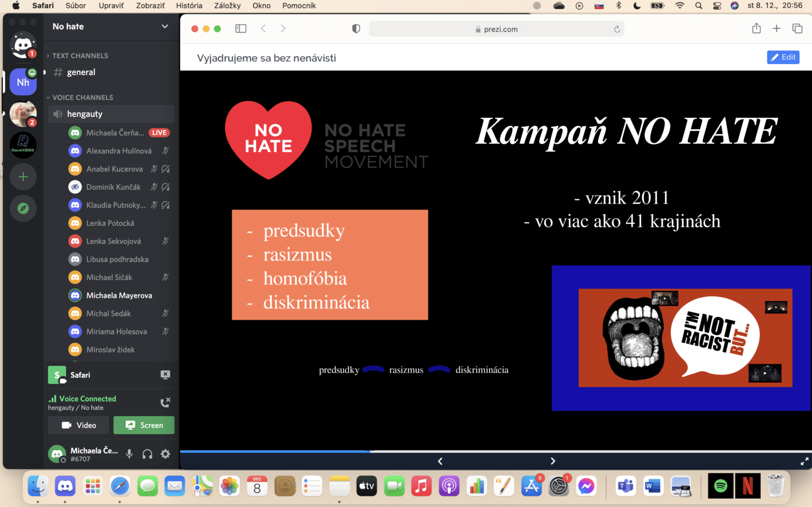The width and height of the screenshot is (812, 507).
Task: Click Michal Sedák's avatar
Action: point(75,314)
